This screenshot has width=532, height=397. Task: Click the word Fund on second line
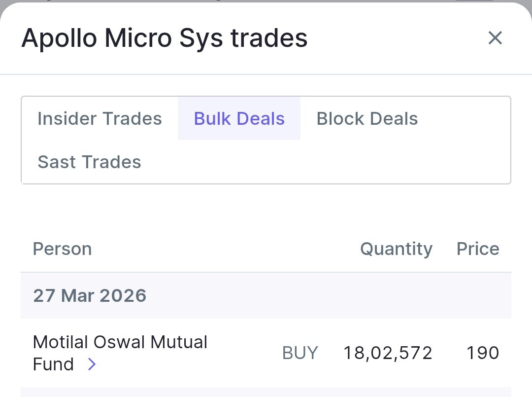pos(53,364)
